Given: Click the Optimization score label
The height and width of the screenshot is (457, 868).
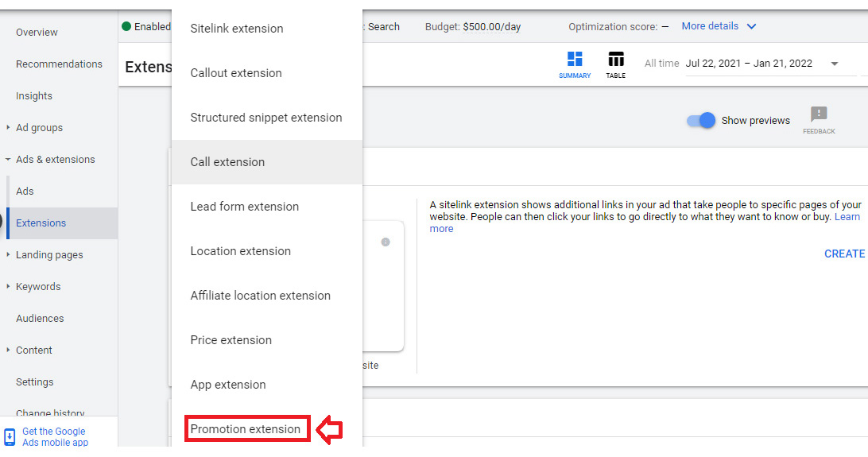Looking at the screenshot, I should point(614,26).
